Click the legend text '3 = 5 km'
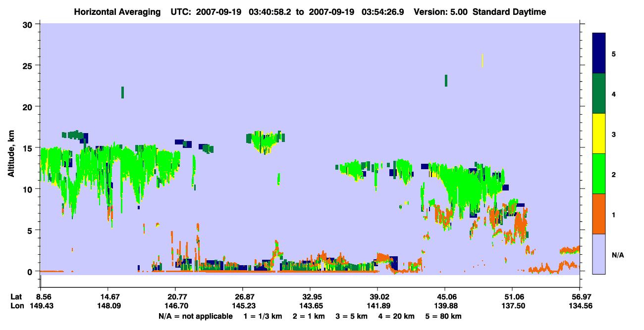The image size is (644, 330). pyautogui.click(x=352, y=316)
